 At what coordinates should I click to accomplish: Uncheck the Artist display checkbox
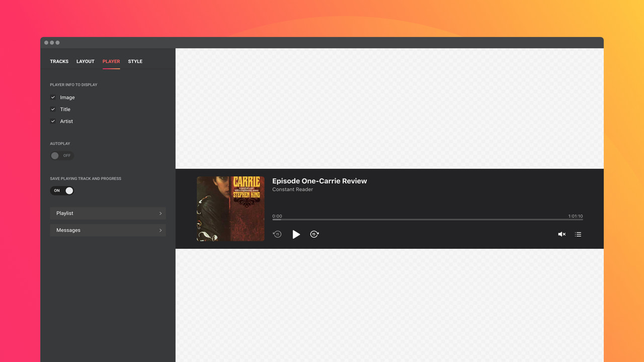tap(53, 121)
